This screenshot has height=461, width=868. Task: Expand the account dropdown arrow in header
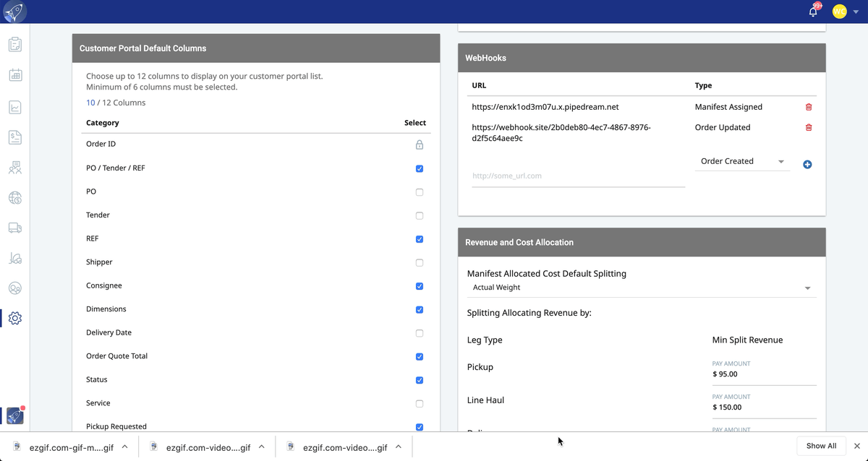(856, 12)
